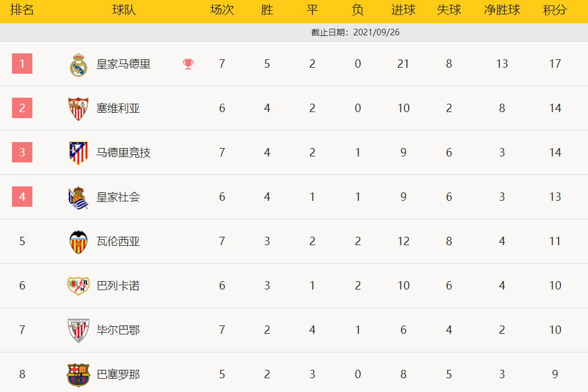The height and width of the screenshot is (392, 588).
Task: Open the 巴塞罗那 team link
Action: [x=118, y=375]
